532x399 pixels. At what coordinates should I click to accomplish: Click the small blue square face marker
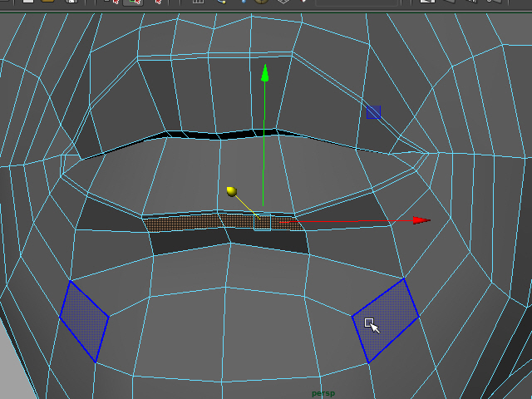click(x=373, y=112)
